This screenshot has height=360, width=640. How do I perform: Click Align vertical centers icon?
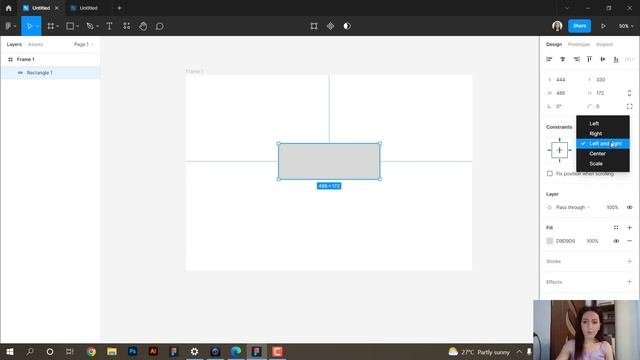603,59
